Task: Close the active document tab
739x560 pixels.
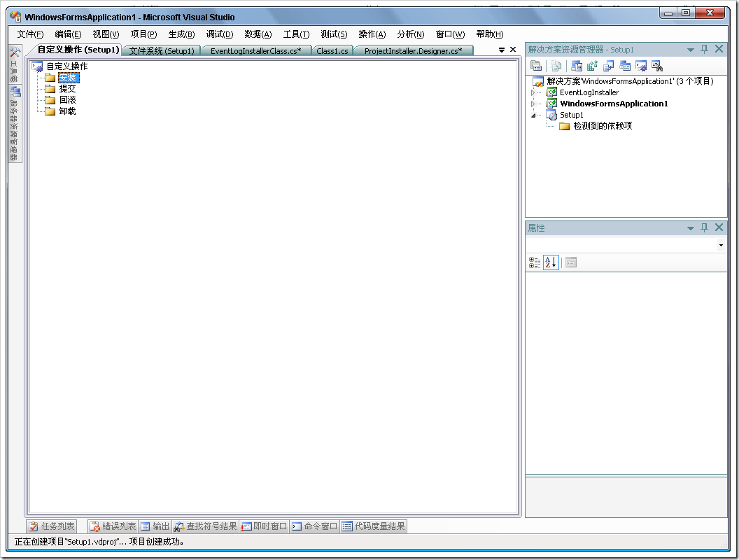Action: [x=513, y=50]
